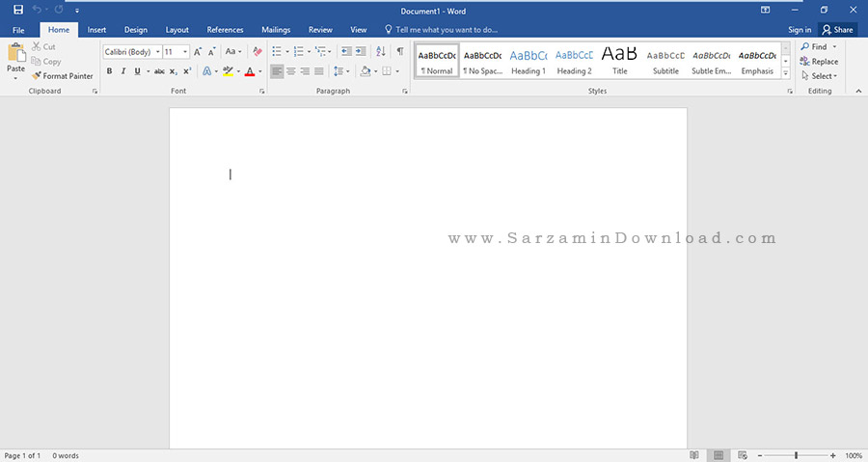Click the Decrease Indent icon
Screen dimensions: 868x462
[346, 51]
